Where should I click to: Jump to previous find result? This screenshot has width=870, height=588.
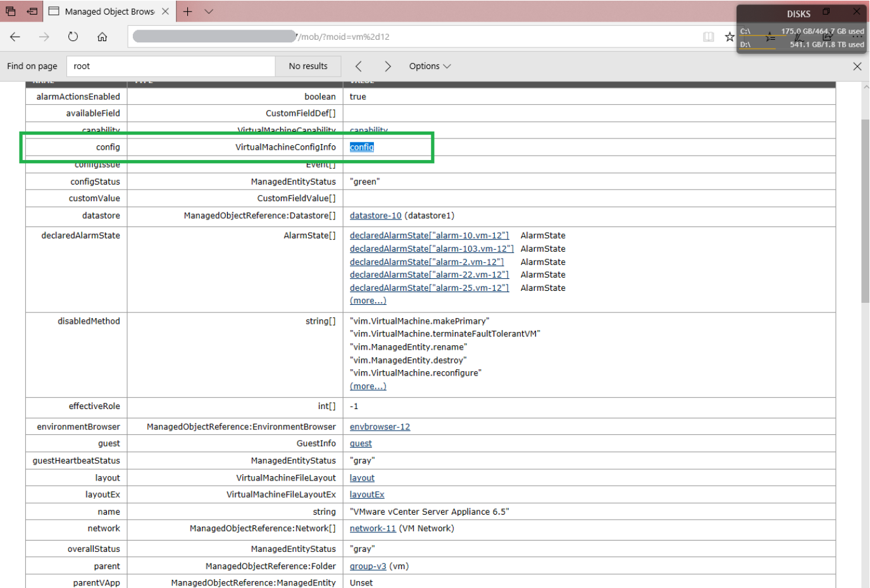point(359,66)
